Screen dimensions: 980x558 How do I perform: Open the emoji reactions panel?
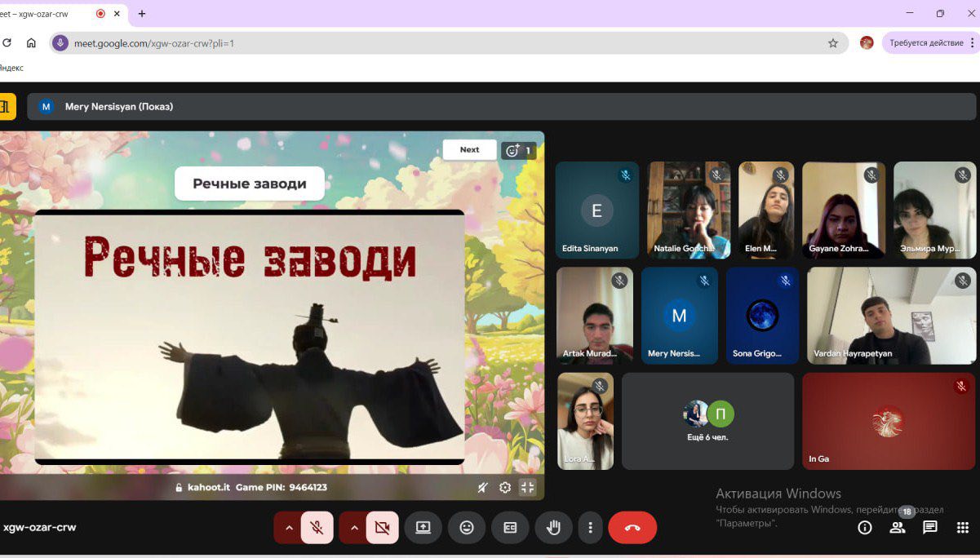click(467, 528)
